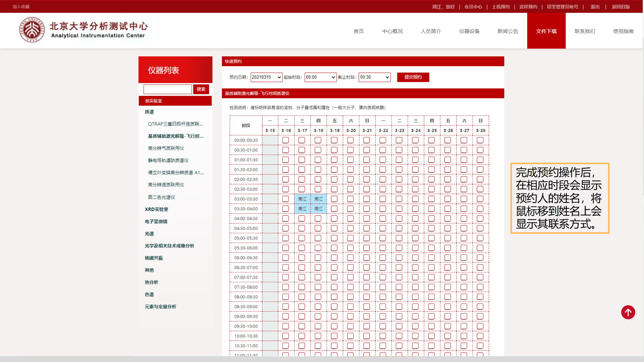This screenshot has height=362, width=644.
Task: Expand the 元素与定量分析 category
Action: tap(160, 307)
